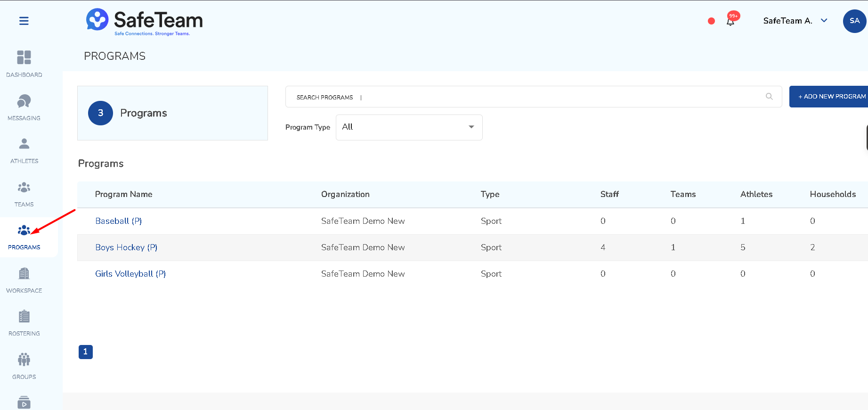This screenshot has width=868, height=410.
Task: Click the red status dot indicator
Action: tap(712, 21)
